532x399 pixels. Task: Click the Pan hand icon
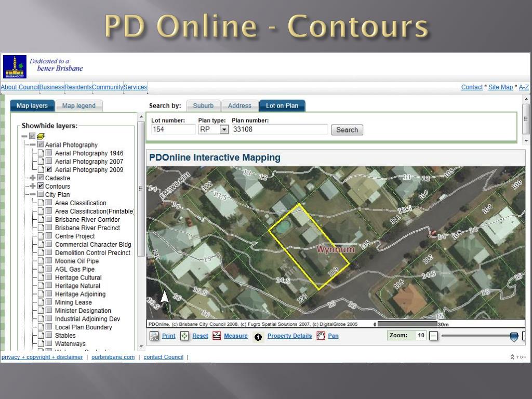[321, 336]
